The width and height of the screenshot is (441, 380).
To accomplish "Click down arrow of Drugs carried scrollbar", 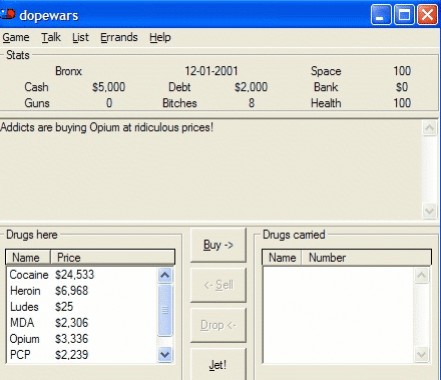I will 421,354.
